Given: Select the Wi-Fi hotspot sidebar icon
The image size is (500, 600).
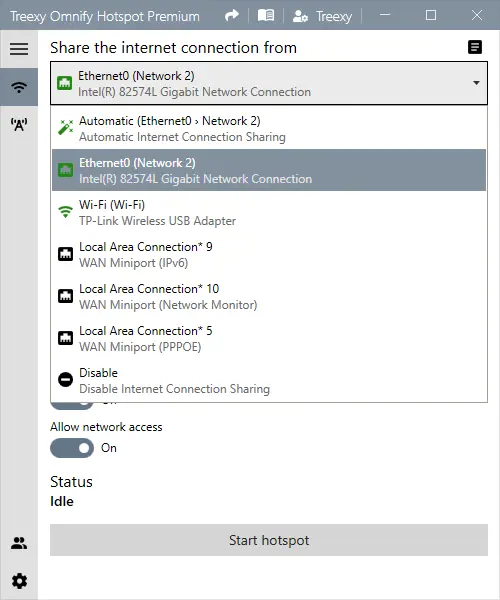Looking at the screenshot, I should (19, 87).
